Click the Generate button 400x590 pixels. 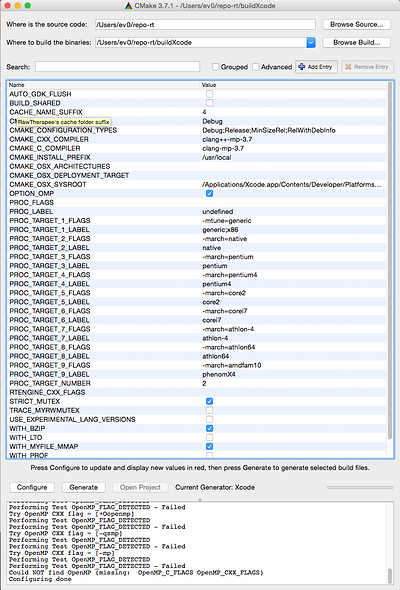coord(84,487)
